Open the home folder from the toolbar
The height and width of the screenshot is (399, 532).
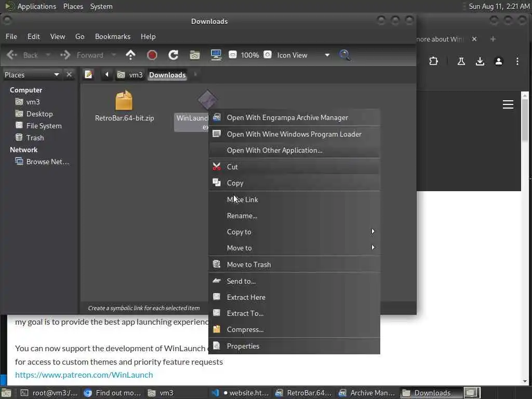[x=195, y=55]
